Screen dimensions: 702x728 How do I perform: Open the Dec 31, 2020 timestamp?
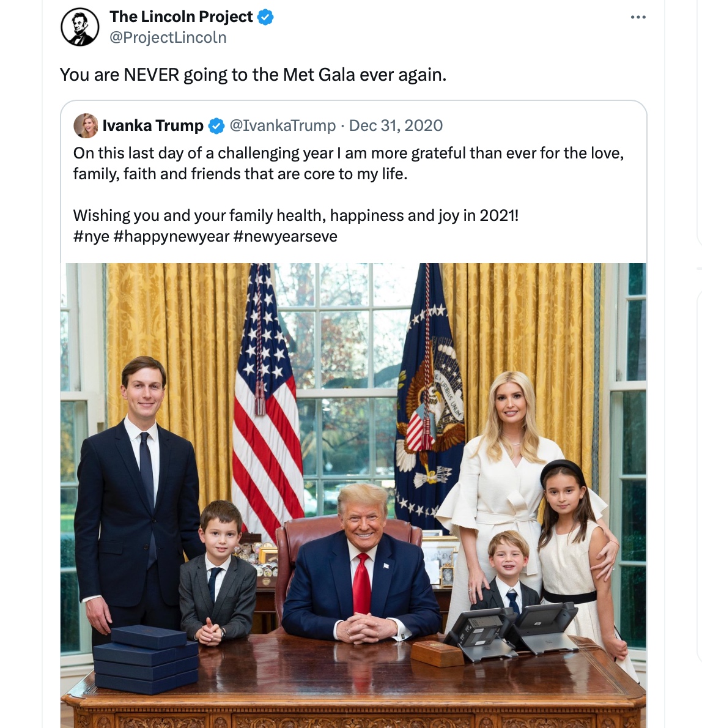tap(396, 125)
